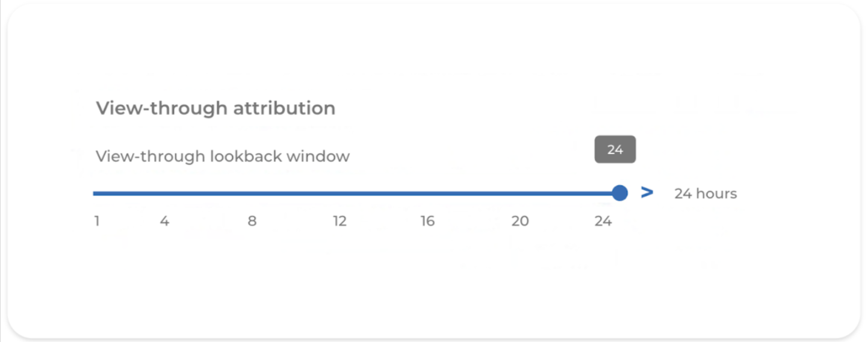Select the 4 tick label below slider
This screenshot has width=868, height=342.
[164, 221]
